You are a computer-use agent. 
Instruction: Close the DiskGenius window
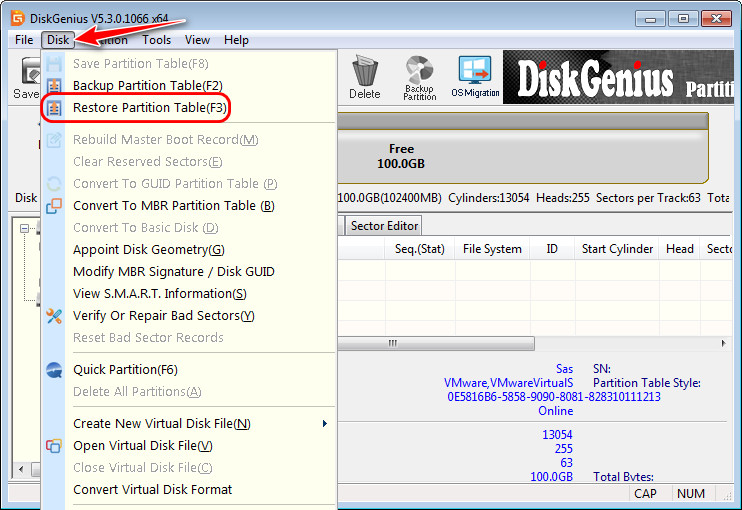(x=716, y=19)
